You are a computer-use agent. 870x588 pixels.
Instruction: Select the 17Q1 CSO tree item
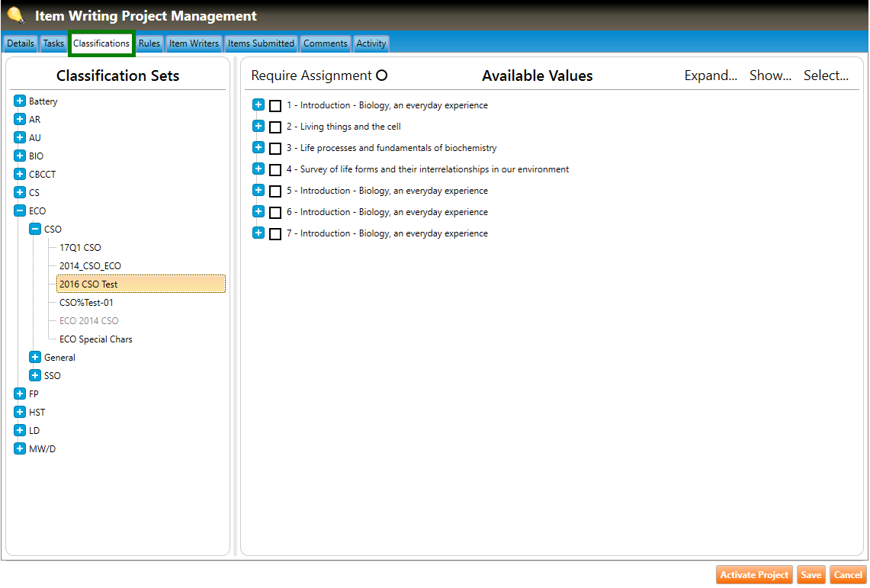pyautogui.click(x=80, y=248)
